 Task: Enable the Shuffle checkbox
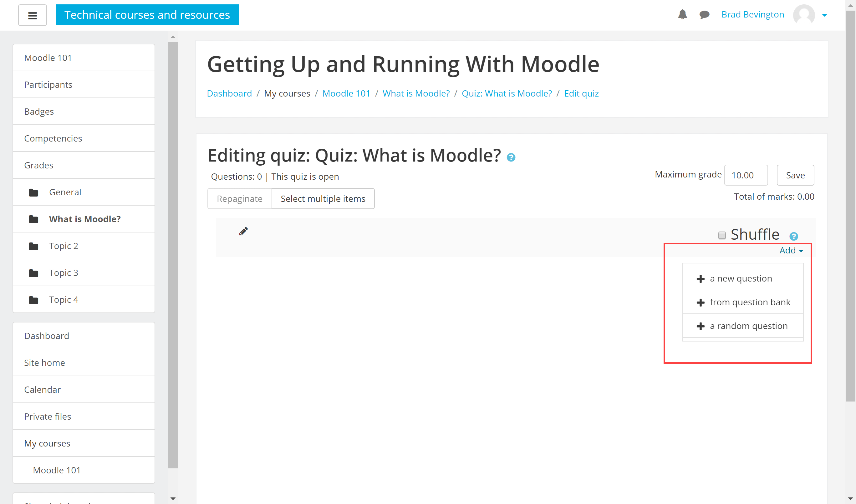pyautogui.click(x=722, y=235)
